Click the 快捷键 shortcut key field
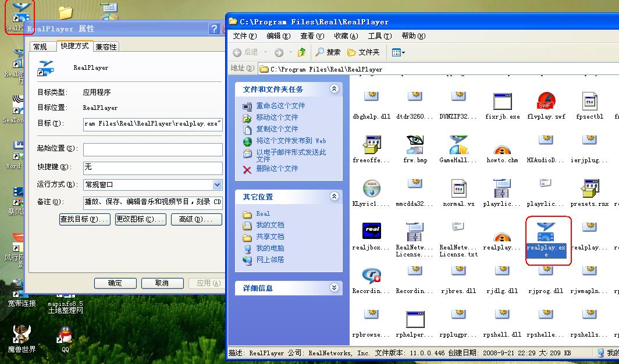 (153, 168)
